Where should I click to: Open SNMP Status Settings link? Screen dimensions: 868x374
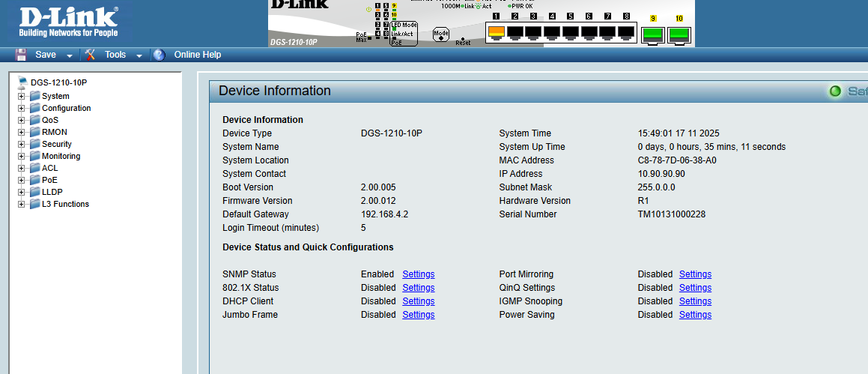pyautogui.click(x=418, y=274)
